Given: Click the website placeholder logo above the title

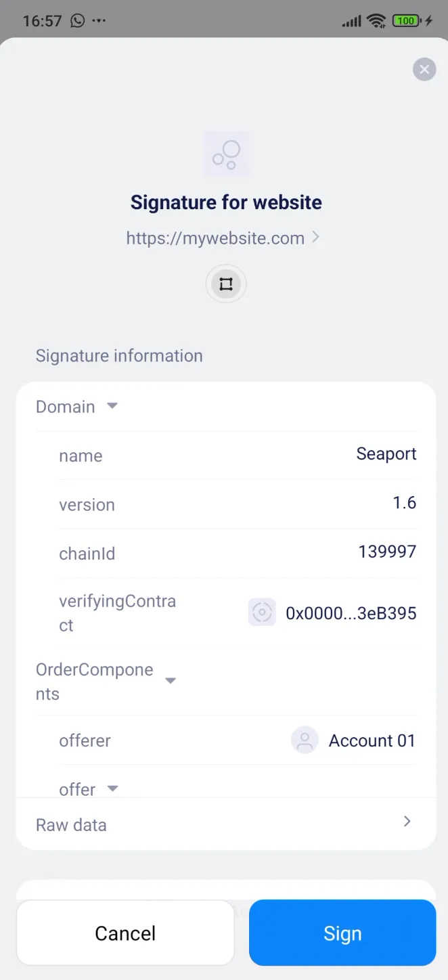Looking at the screenshot, I should click(225, 154).
